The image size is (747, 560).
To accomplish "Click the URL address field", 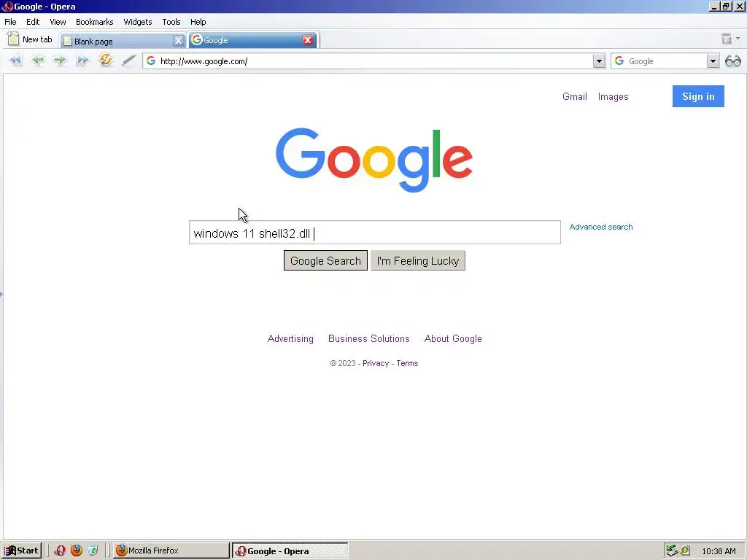I will coord(374,61).
